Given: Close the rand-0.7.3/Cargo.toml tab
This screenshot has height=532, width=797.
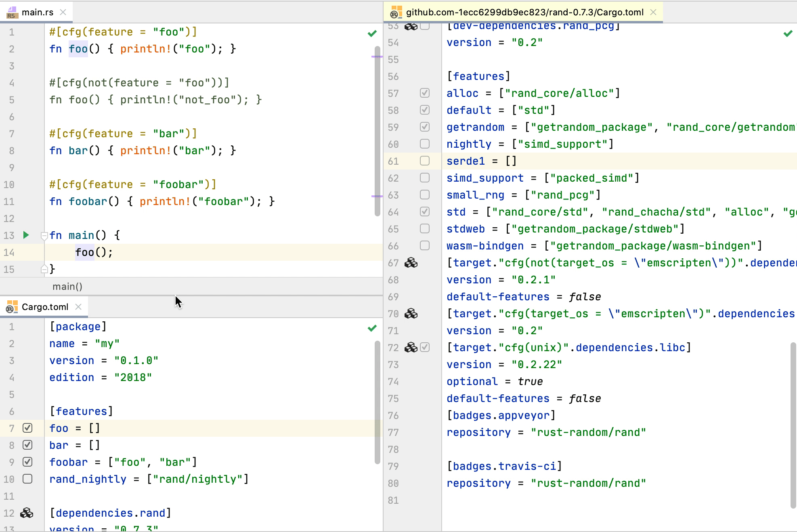Looking at the screenshot, I should coord(653,13).
